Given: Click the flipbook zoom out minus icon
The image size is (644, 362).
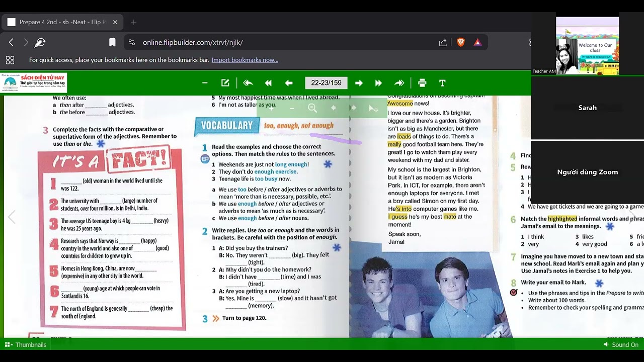Looking at the screenshot, I should click(205, 83).
